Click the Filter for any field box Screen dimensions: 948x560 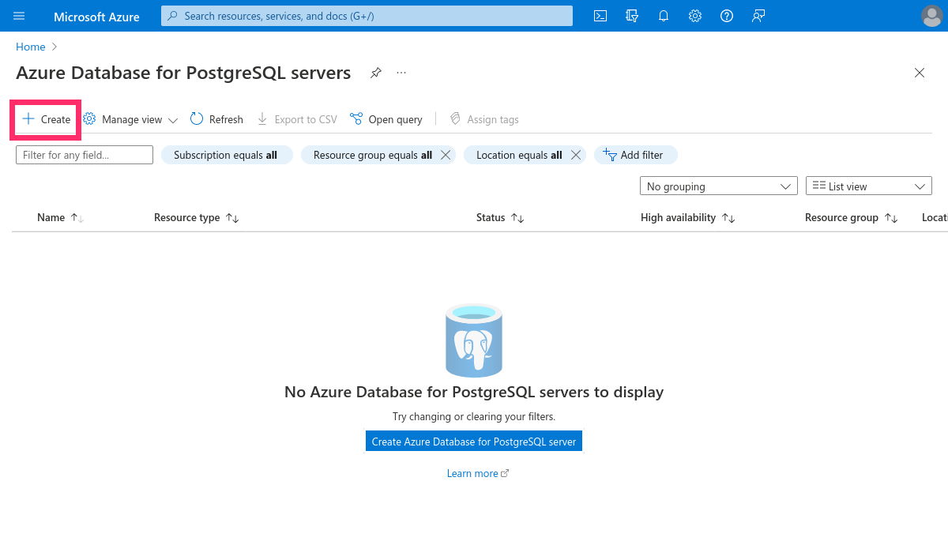click(84, 155)
